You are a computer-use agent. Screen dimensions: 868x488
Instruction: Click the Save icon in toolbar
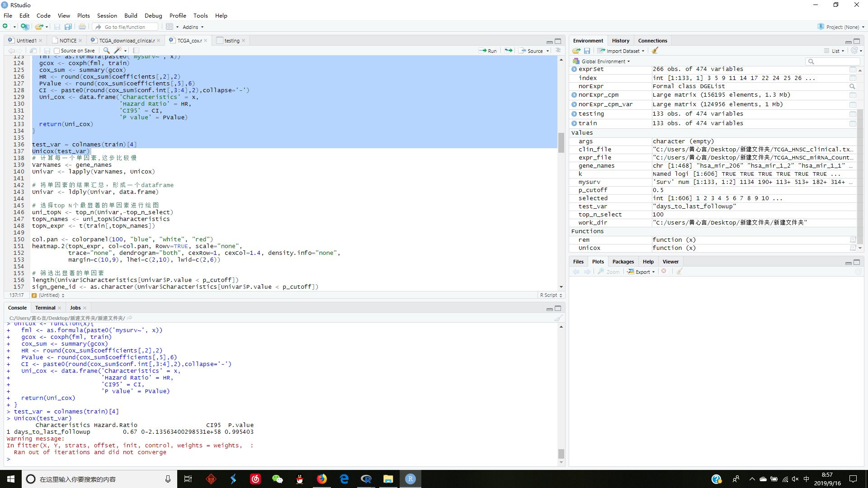pos(58,27)
